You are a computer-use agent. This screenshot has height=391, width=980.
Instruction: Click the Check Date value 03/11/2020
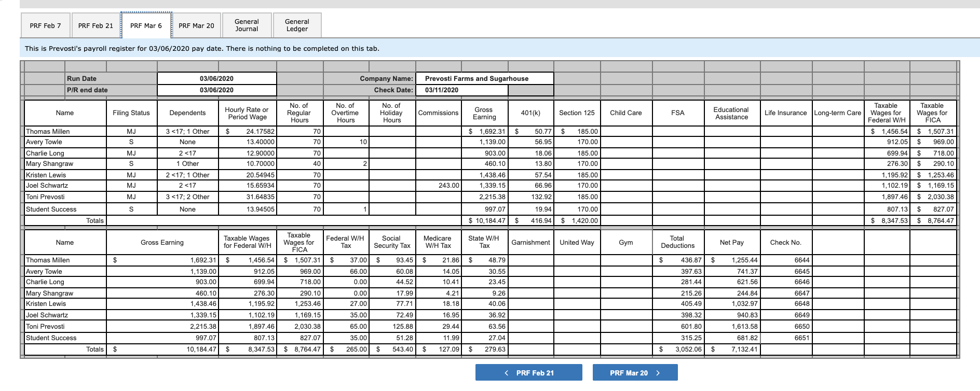[462, 90]
